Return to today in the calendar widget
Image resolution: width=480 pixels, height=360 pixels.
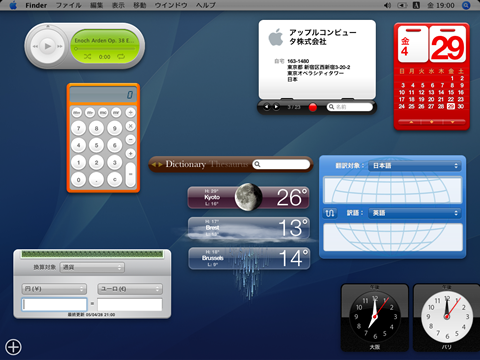432,122
